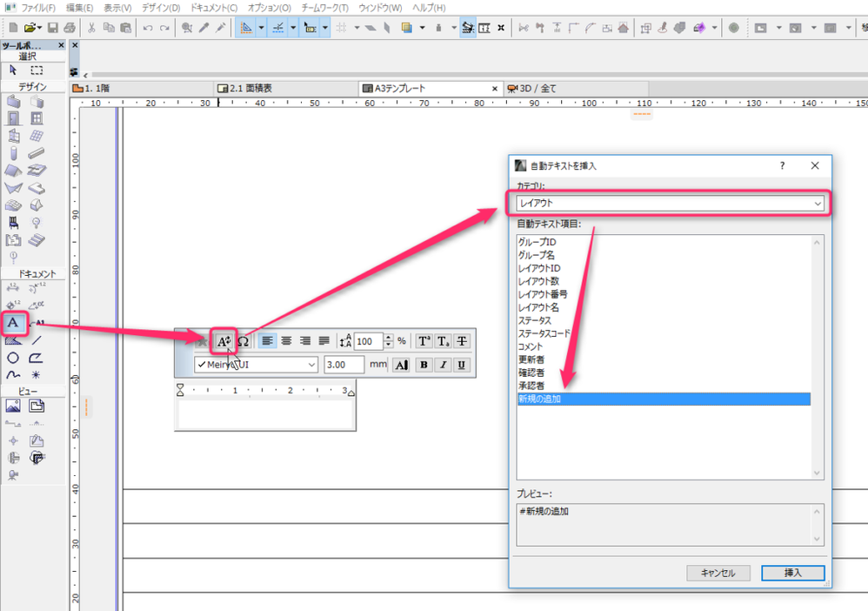Select the Arrow selection tool
Screen dimensions: 868x611
coord(13,70)
